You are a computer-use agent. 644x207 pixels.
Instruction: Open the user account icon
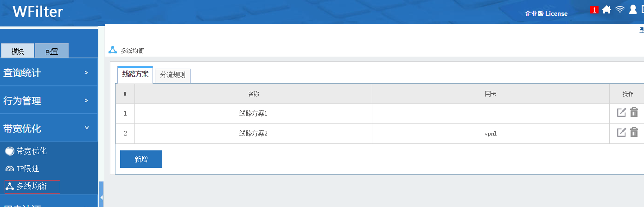pyautogui.click(x=632, y=10)
